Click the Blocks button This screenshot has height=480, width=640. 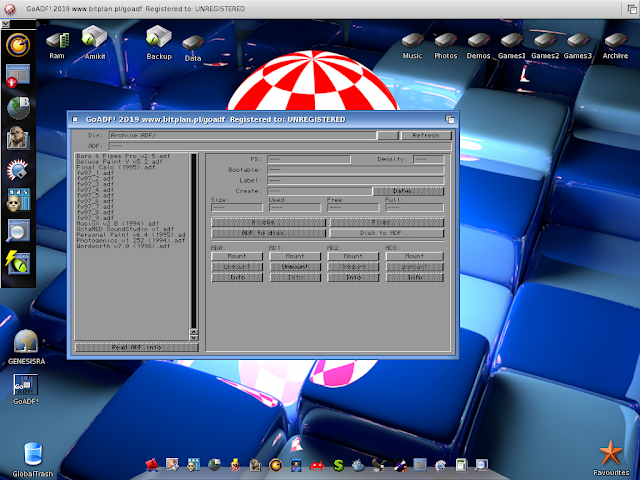[x=268, y=222]
